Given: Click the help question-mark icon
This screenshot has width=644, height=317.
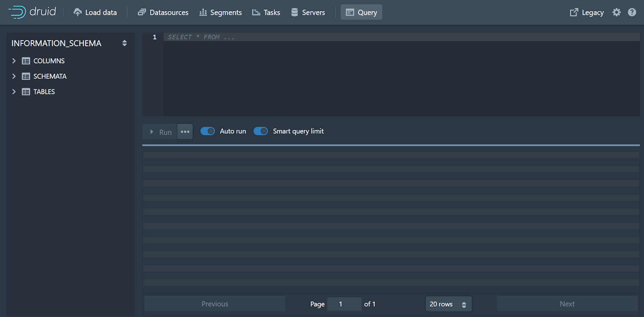Looking at the screenshot, I should click(x=633, y=12).
